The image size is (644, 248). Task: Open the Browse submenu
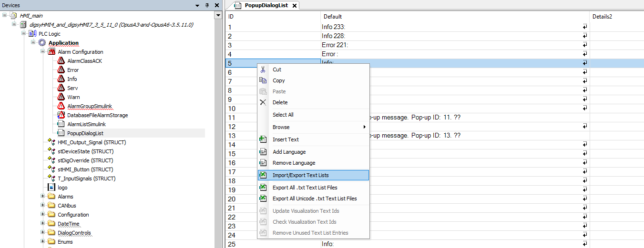pos(313,127)
